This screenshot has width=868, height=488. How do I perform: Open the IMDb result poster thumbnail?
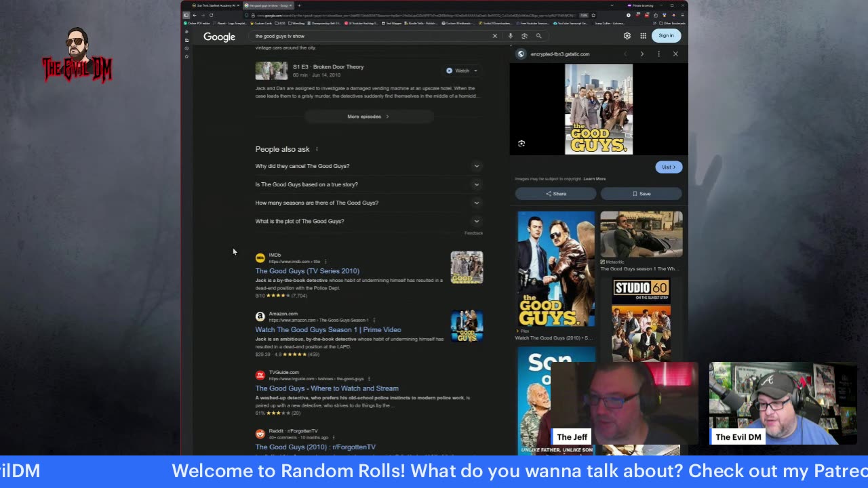pyautogui.click(x=467, y=267)
